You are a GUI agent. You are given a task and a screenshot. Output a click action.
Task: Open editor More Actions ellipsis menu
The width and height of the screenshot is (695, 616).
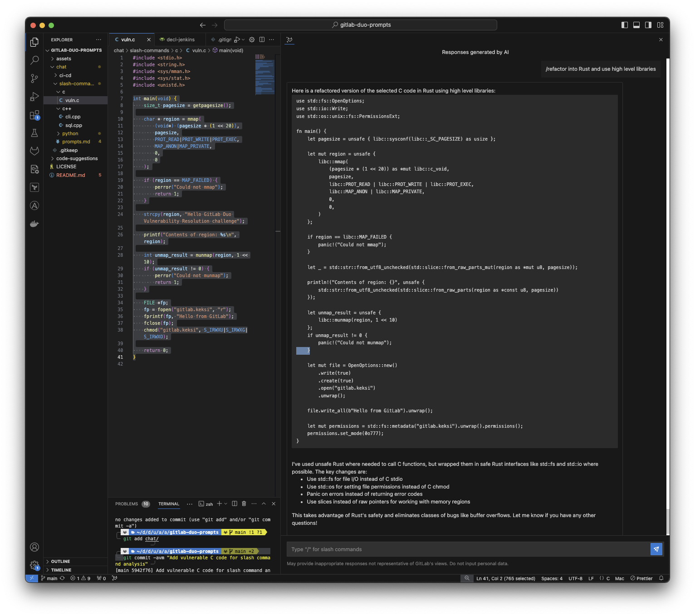[272, 39]
